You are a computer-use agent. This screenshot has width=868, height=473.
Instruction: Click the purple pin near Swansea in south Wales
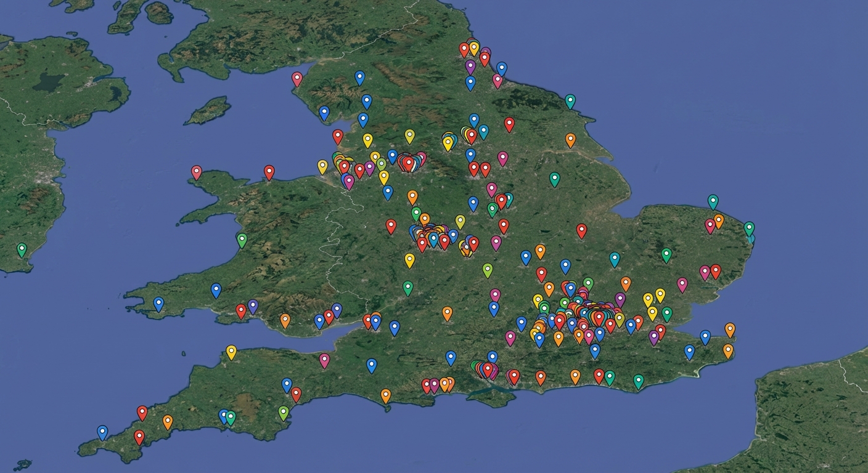click(x=253, y=305)
